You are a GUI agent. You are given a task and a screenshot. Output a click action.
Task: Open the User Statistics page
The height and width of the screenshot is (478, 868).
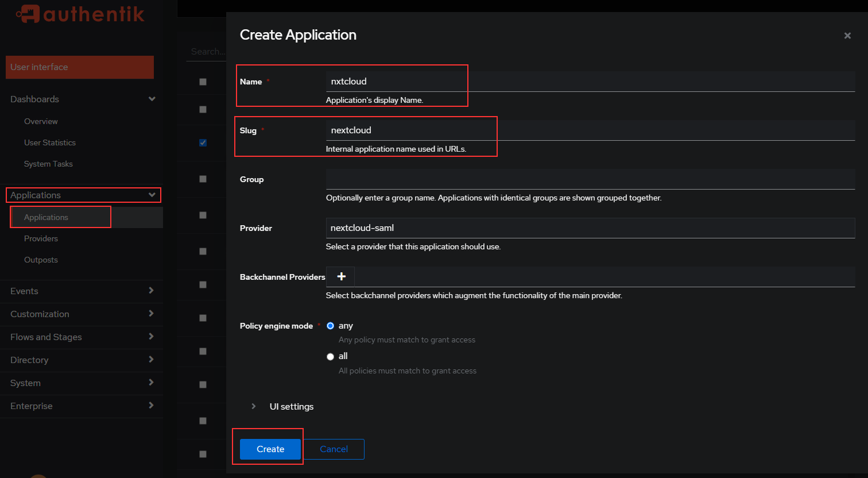50,142
